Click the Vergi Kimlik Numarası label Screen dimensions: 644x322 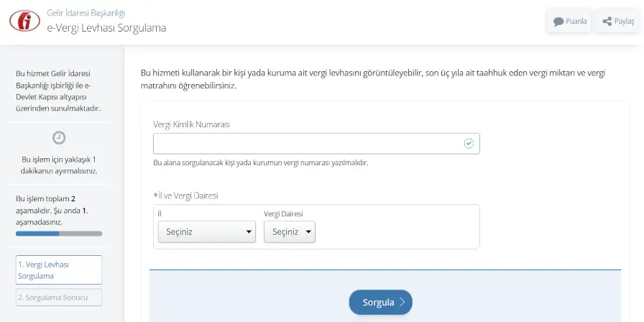pos(191,124)
